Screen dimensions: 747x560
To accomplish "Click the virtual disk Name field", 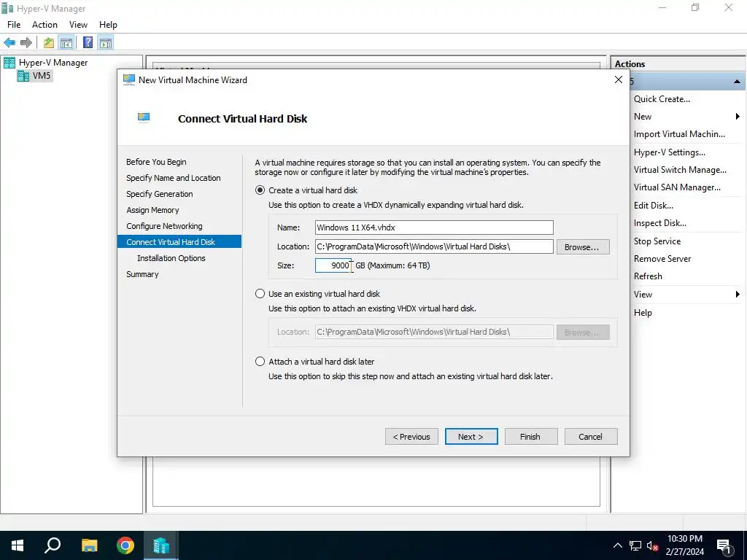I will [x=434, y=227].
